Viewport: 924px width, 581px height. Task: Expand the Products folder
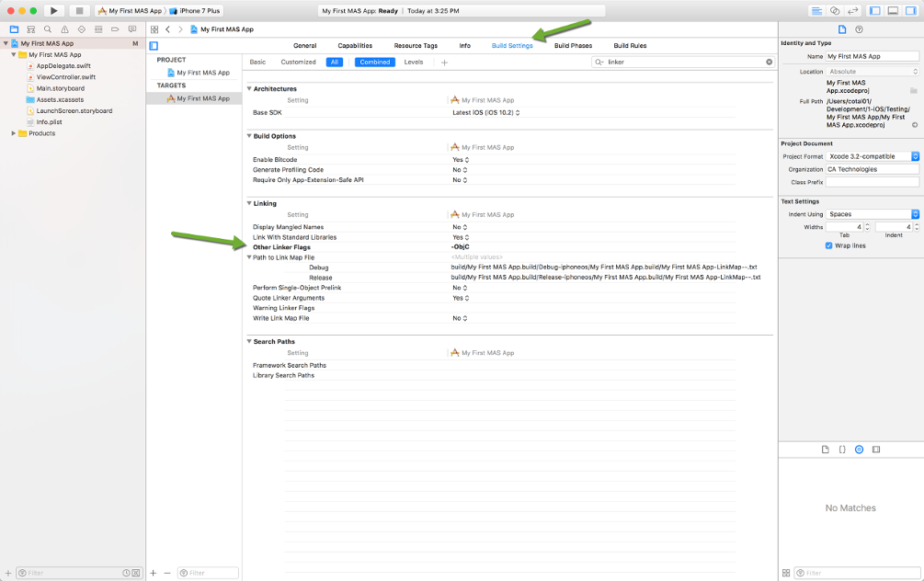coord(14,133)
